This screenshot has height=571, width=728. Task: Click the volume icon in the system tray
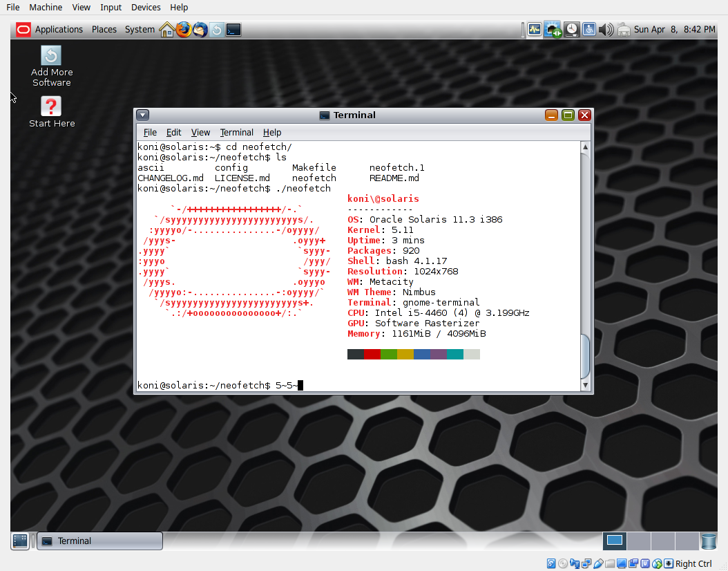point(606,29)
